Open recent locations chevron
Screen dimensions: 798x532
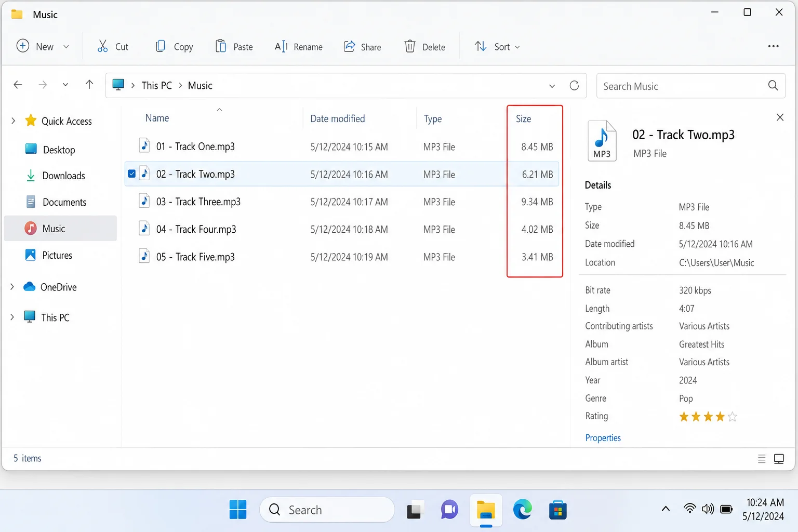65,85
